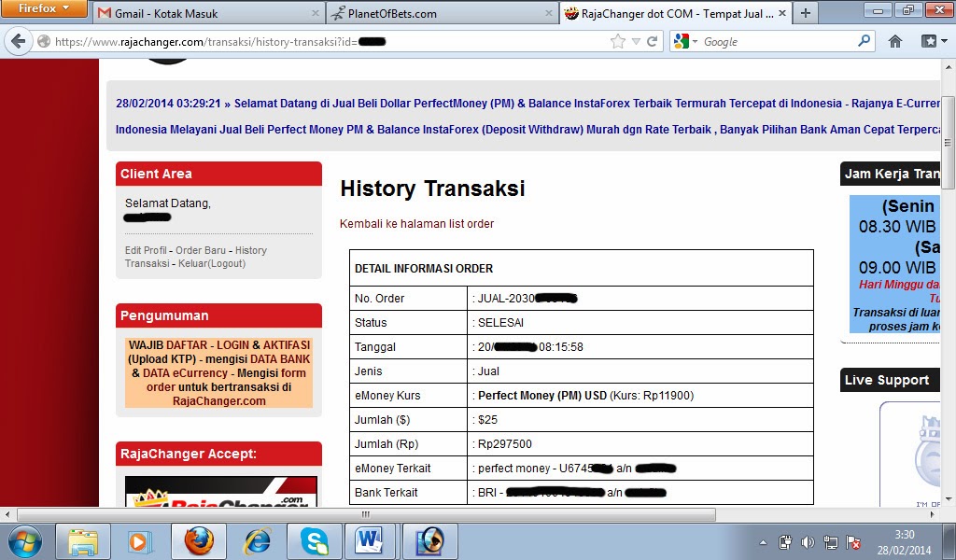Click the value Rp297500
The width and height of the screenshot is (956, 560).
[x=505, y=444]
